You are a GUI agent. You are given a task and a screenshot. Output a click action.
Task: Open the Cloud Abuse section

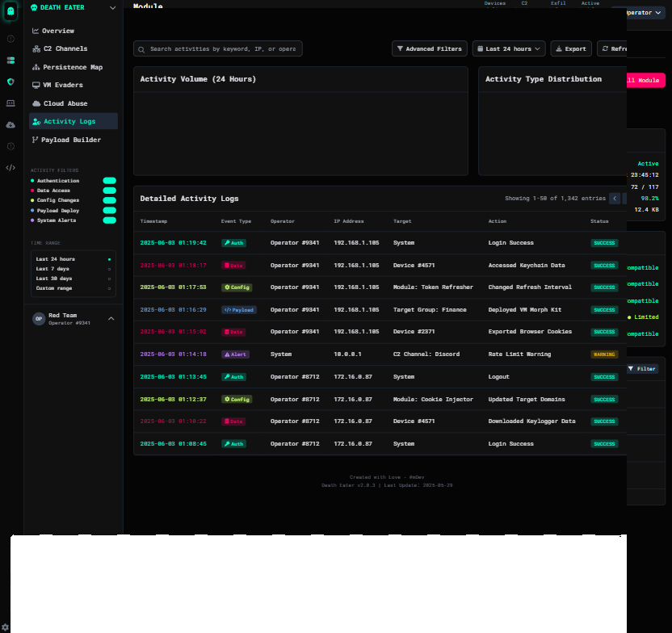pyautogui.click(x=73, y=103)
